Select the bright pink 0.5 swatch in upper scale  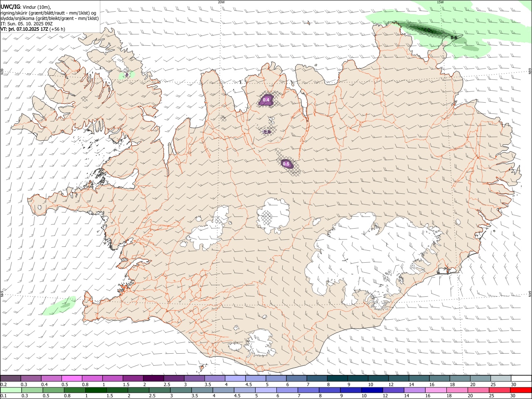point(71,379)
